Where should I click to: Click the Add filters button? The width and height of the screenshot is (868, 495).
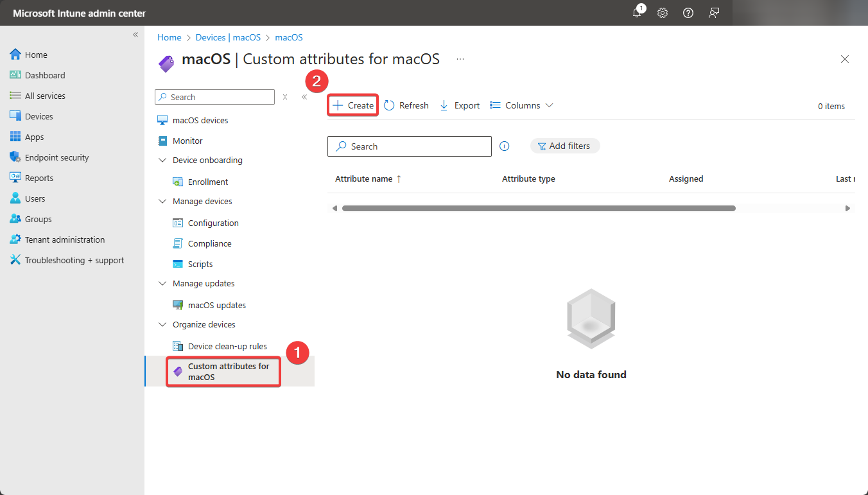click(x=564, y=146)
